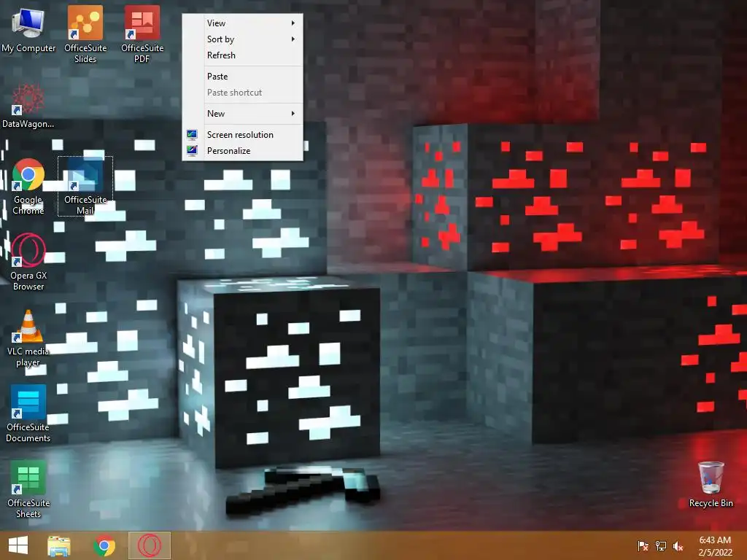This screenshot has height=560, width=747.
Task: Select the Opera GX Browser shortcut
Action: click(28, 262)
